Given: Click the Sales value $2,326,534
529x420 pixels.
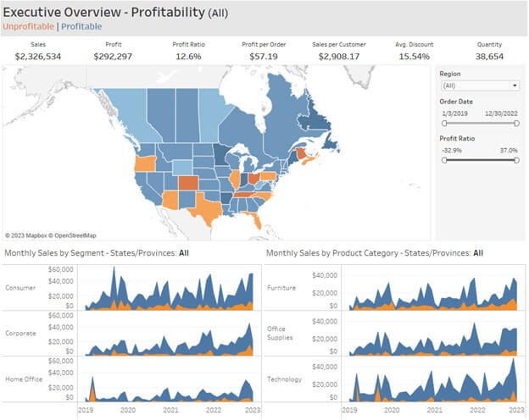Looking at the screenshot, I should (x=38, y=56).
